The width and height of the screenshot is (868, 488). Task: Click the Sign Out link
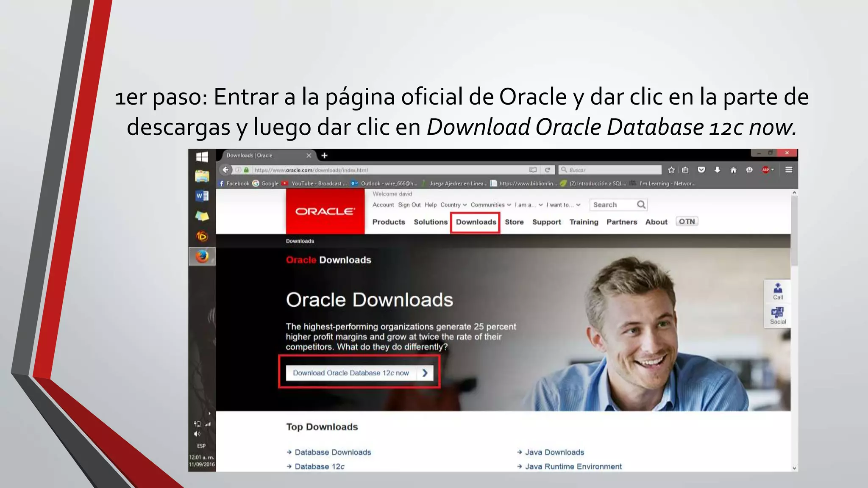click(x=409, y=205)
